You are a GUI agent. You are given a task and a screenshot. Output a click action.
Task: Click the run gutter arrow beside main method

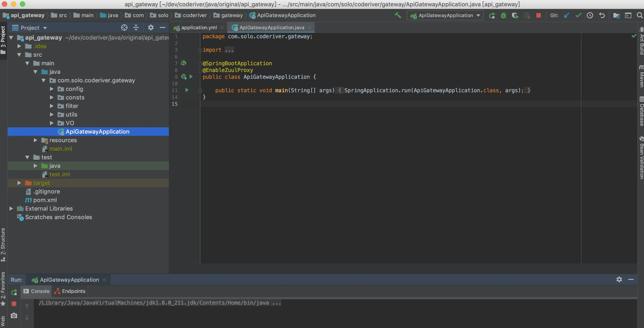click(187, 90)
